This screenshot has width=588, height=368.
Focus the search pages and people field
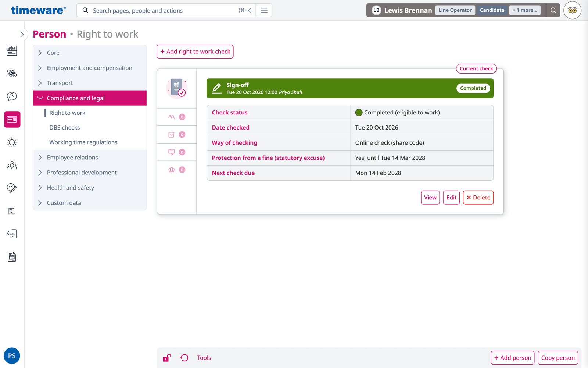tap(166, 10)
